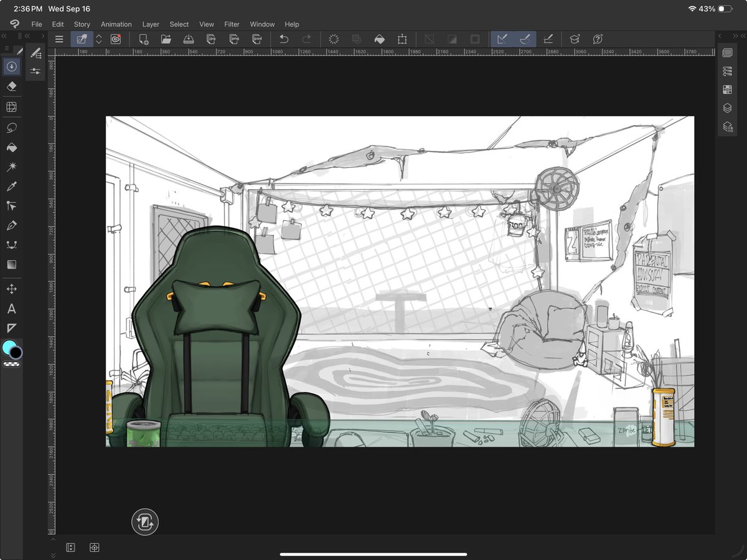Viewport: 747px width, 560px height.
Task: Click the invert selected area icon
Action: [452, 39]
